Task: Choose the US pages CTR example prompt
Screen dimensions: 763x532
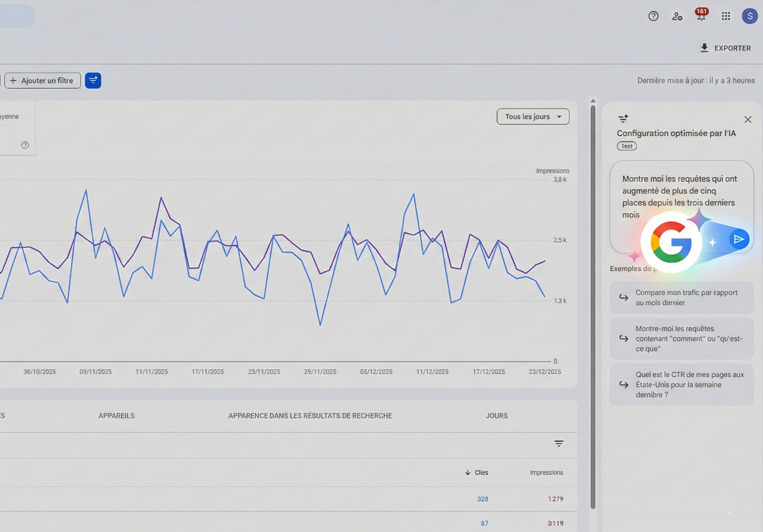Action: point(681,385)
